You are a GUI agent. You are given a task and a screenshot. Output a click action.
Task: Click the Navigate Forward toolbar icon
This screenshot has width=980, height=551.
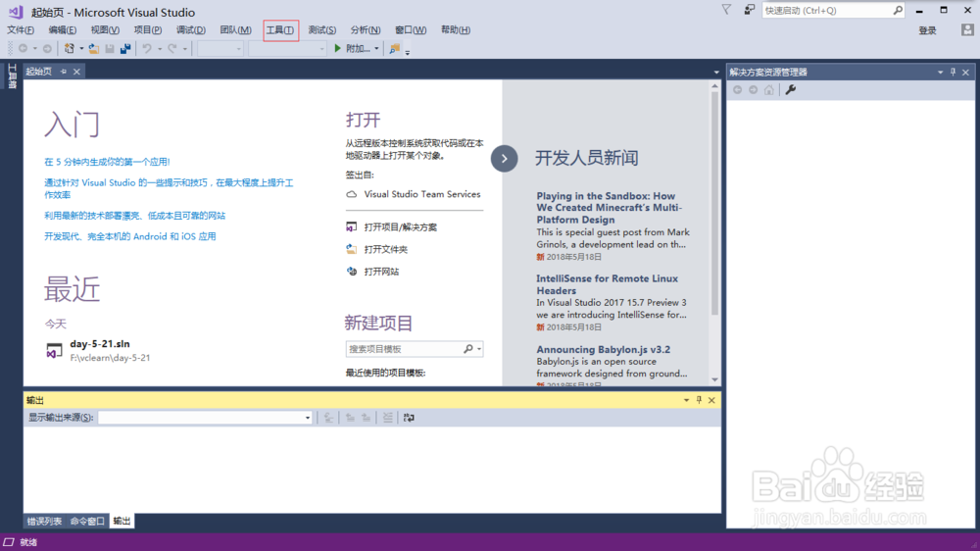[47, 48]
